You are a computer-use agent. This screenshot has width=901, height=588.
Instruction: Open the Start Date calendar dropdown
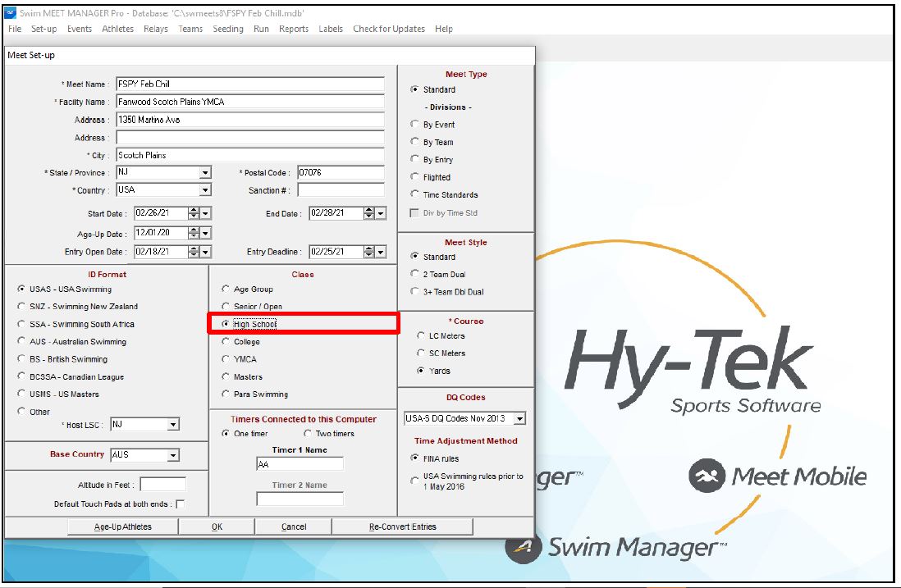pyautogui.click(x=206, y=213)
